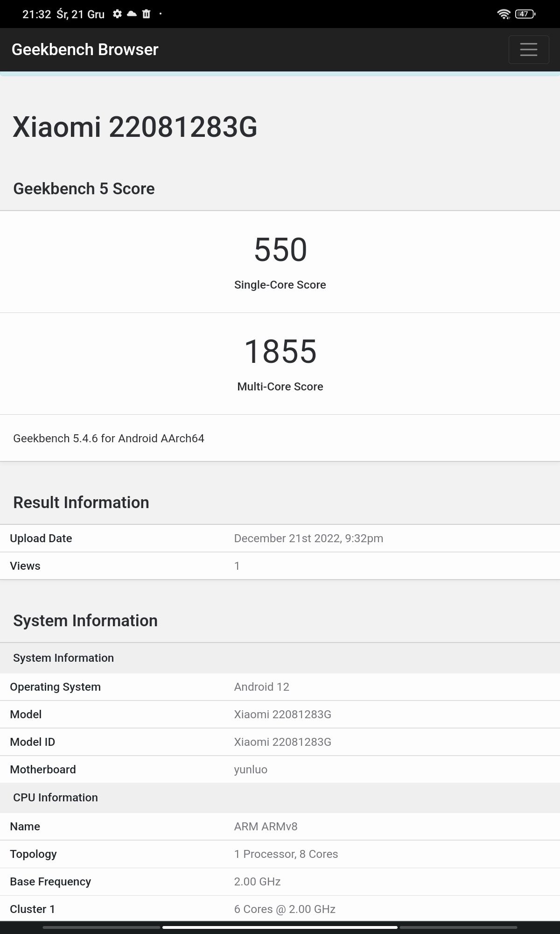Click the Upload Date label
560x934 pixels.
point(41,538)
